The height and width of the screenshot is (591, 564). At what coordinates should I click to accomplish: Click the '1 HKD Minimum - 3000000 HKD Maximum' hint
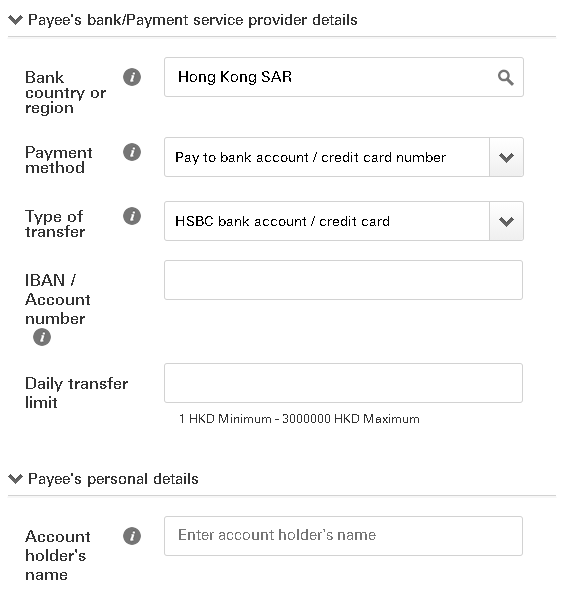click(x=299, y=419)
